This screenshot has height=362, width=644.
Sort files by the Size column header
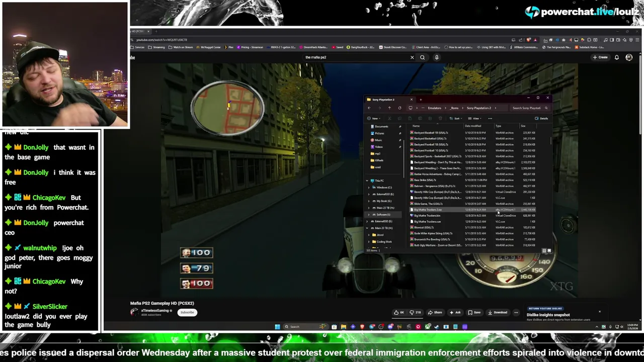pyautogui.click(x=523, y=126)
